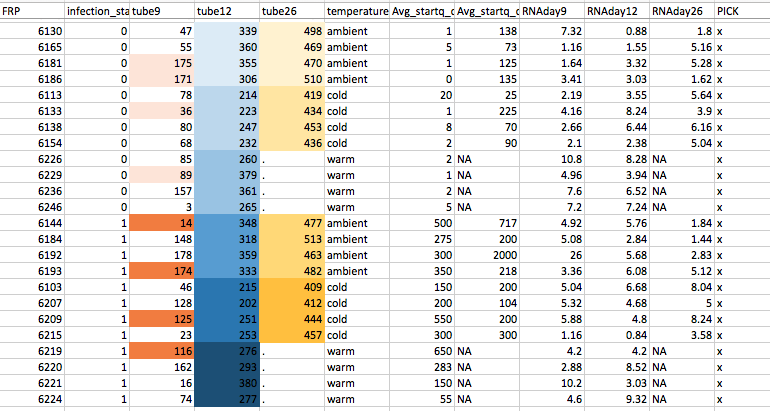
Task: Select the tube9 column header
Action: pyautogui.click(x=162, y=10)
